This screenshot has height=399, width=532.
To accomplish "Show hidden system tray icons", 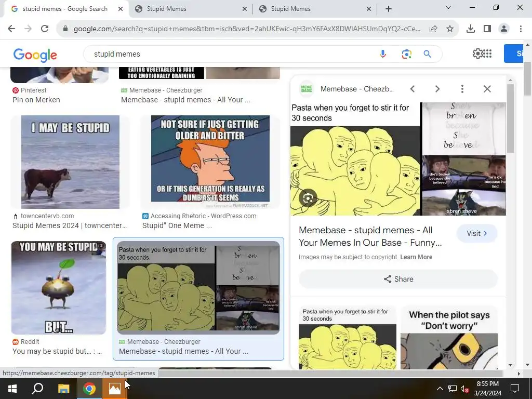I will (440, 389).
